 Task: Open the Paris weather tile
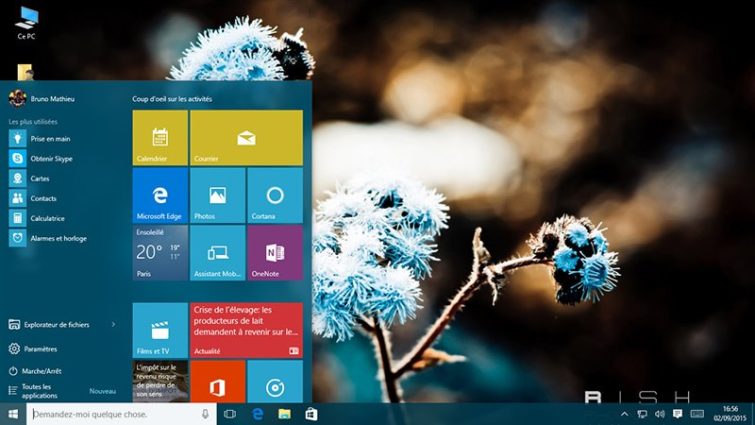(160, 253)
